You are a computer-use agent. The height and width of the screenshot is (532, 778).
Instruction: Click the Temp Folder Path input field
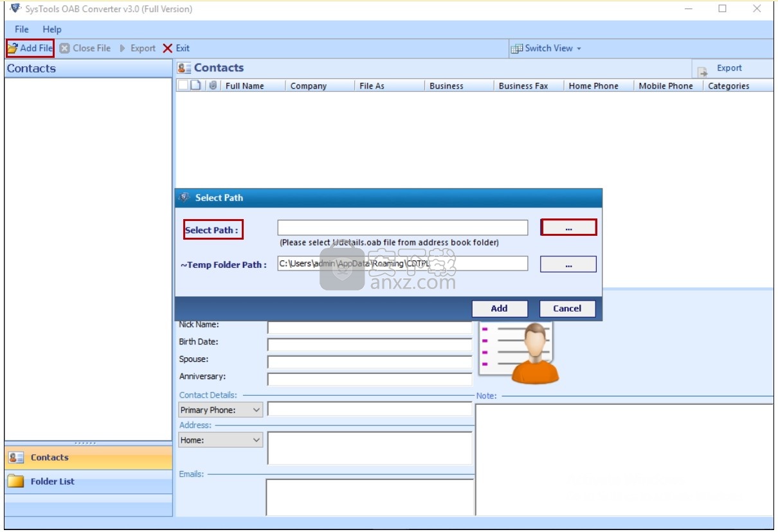[403, 263]
